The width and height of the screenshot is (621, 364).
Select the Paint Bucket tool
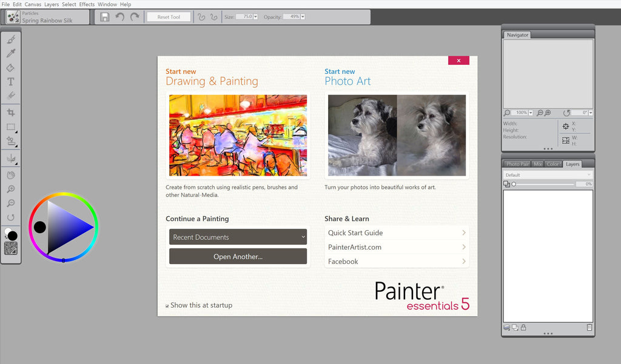tap(11, 68)
